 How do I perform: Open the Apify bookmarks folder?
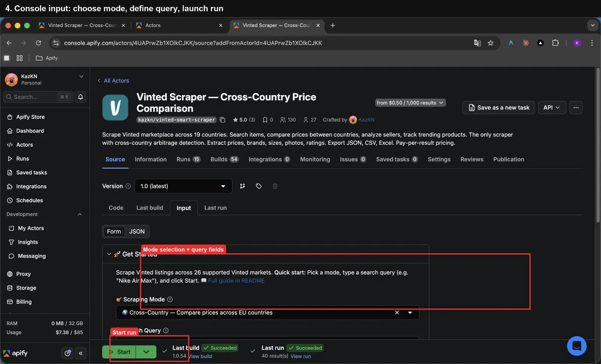pyautogui.click(x=47, y=58)
